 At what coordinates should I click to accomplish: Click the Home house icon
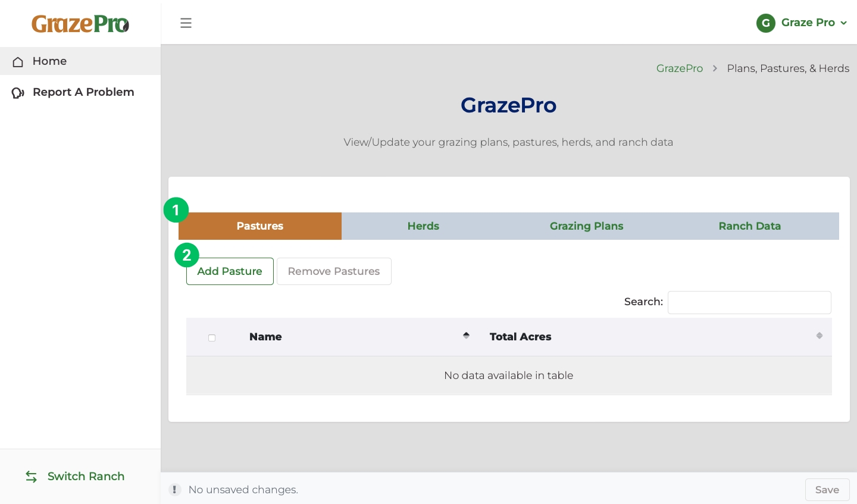click(x=18, y=61)
